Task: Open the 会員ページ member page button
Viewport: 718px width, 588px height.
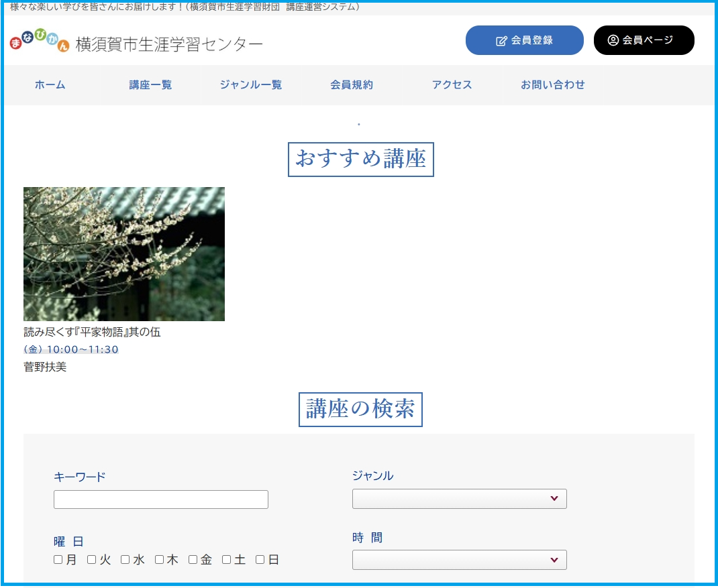Action: click(x=644, y=40)
